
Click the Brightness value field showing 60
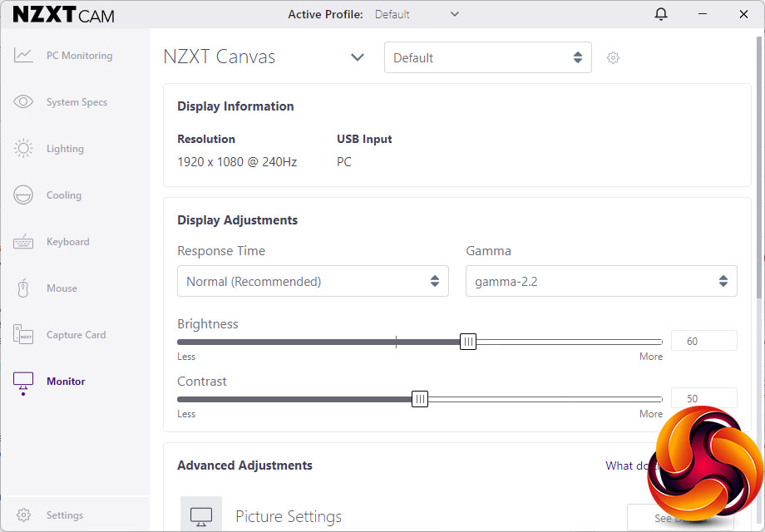tap(703, 341)
